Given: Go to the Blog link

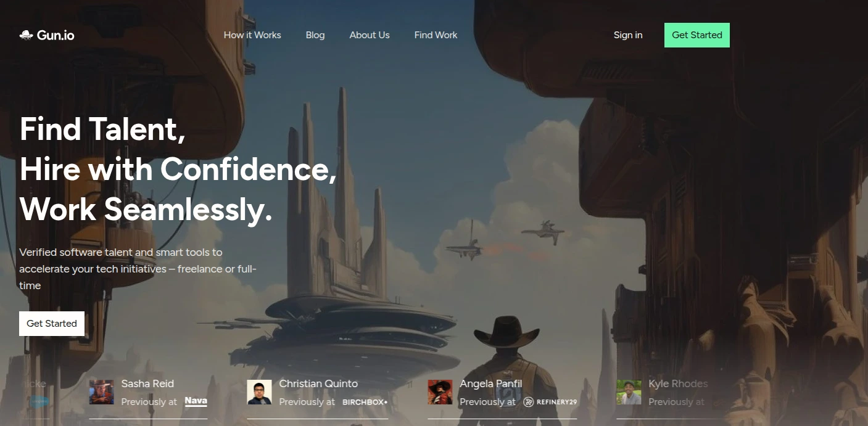Looking at the screenshot, I should click(315, 35).
